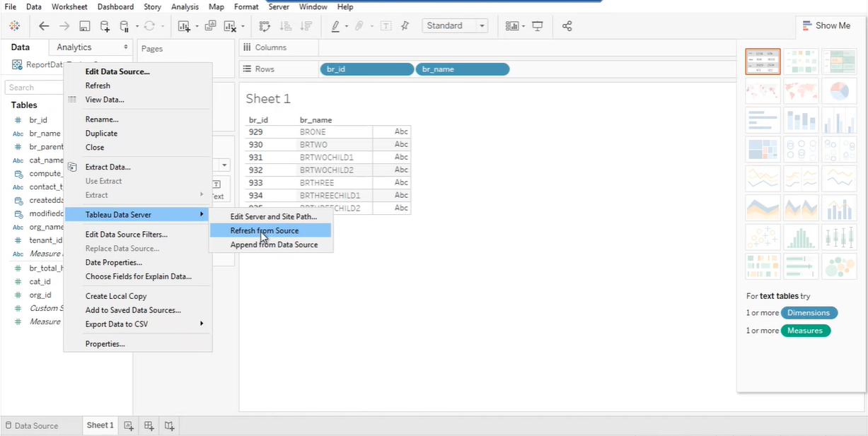868x436 pixels.
Task: Select the histogram chart in Show Me
Action: pyautogui.click(x=801, y=238)
